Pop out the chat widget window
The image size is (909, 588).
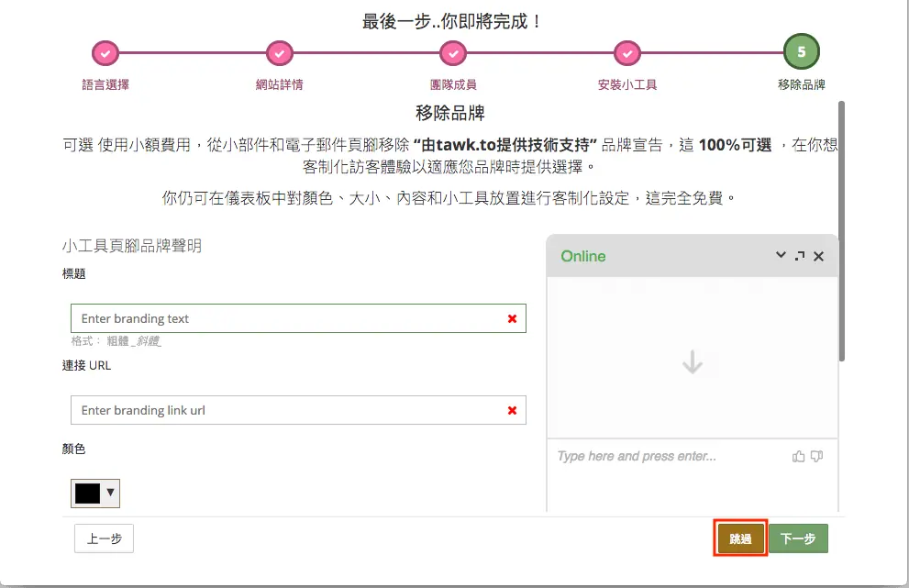800,256
